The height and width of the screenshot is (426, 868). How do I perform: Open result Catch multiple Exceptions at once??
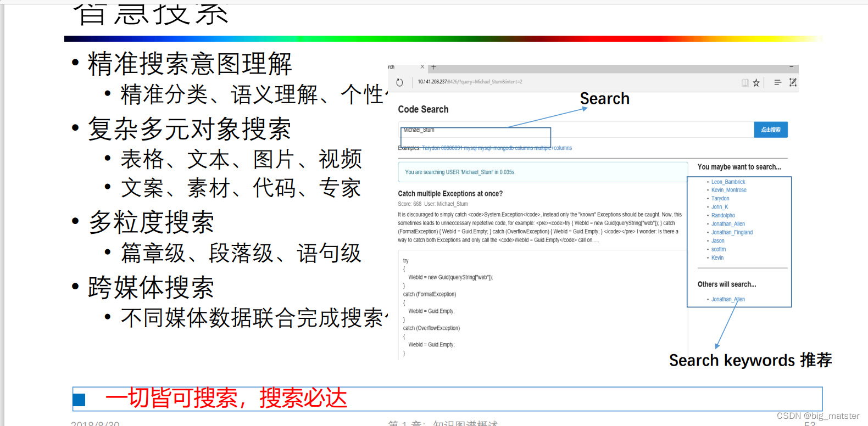450,194
